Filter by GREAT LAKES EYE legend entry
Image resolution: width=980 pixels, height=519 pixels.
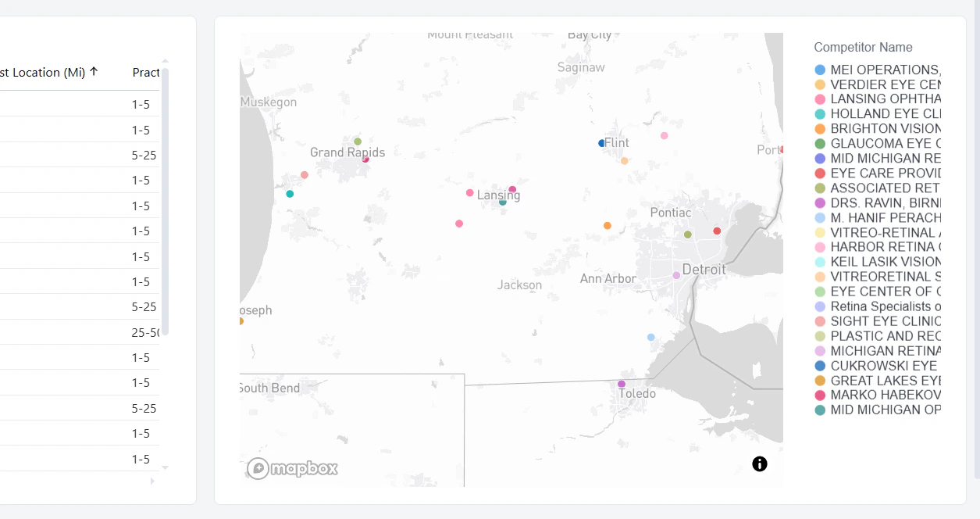878,381
